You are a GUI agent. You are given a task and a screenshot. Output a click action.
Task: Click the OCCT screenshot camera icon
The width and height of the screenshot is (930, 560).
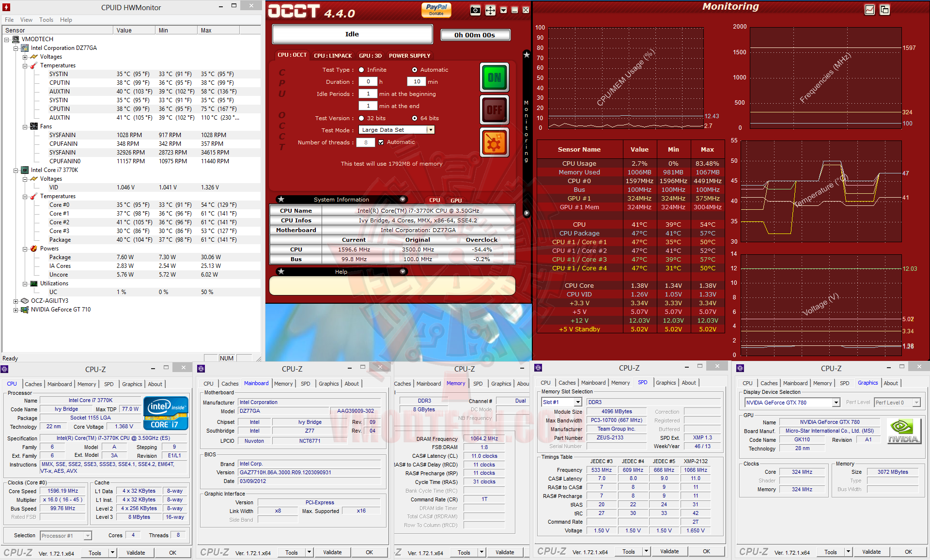(475, 10)
